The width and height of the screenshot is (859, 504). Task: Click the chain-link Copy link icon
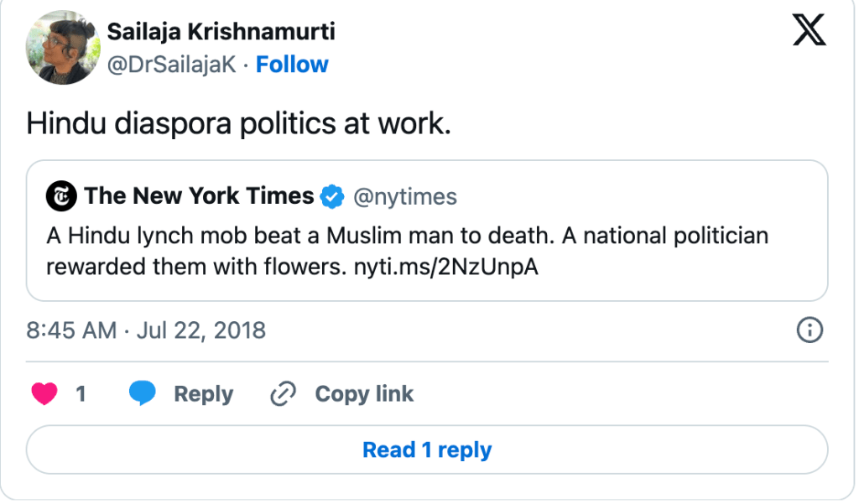284,393
